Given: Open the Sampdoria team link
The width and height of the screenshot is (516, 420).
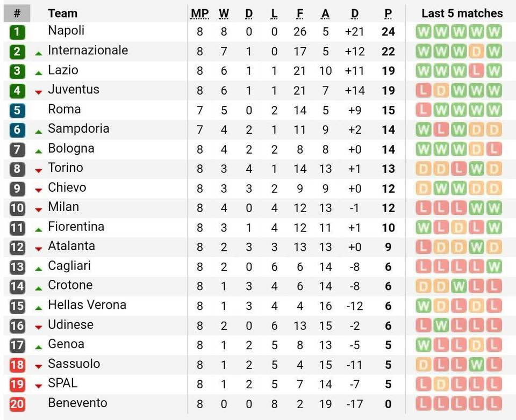Looking at the screenshot, I should [78, 128].
